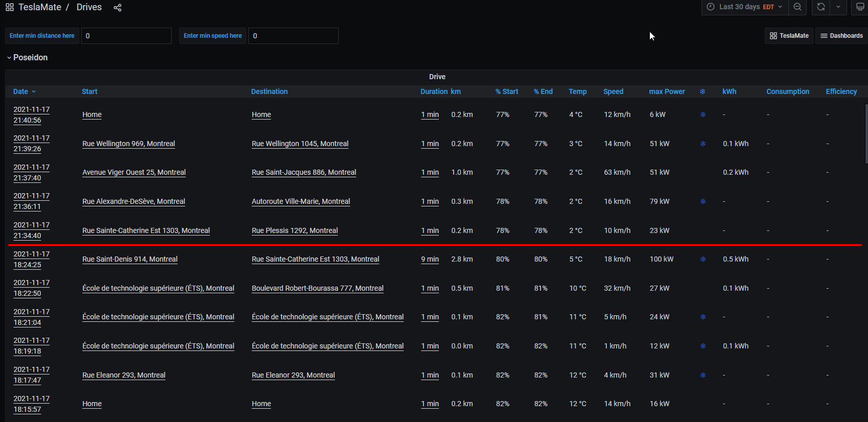The image size is (868, 422).
Task: Click the dashboard grid icon beside TeslaMate
Action: click(x=10, y=7)
